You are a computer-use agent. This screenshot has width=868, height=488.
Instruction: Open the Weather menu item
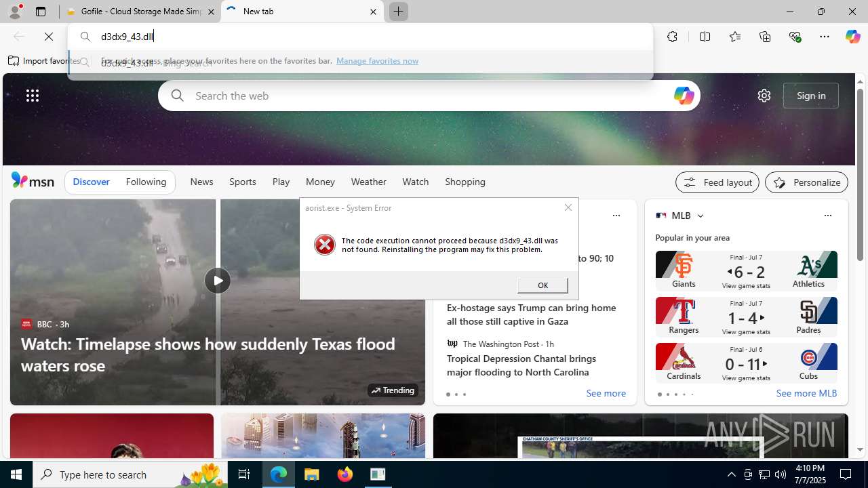(368, 182)
